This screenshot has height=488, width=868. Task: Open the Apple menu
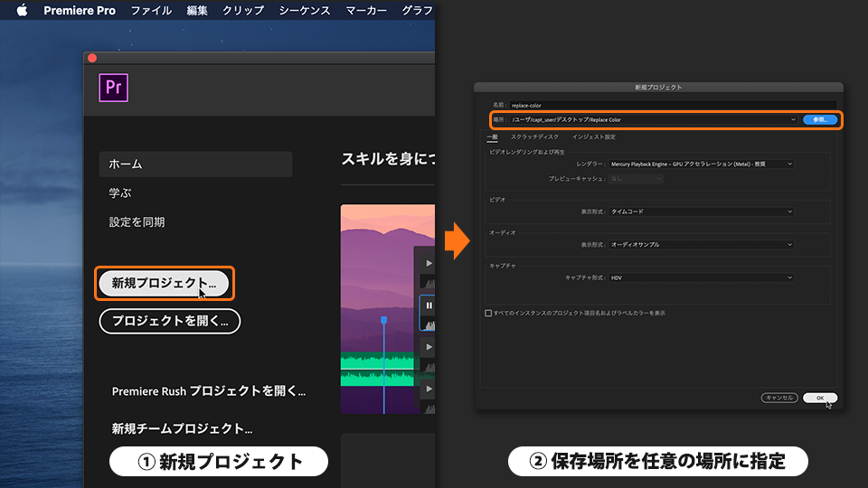click(22, 10)
